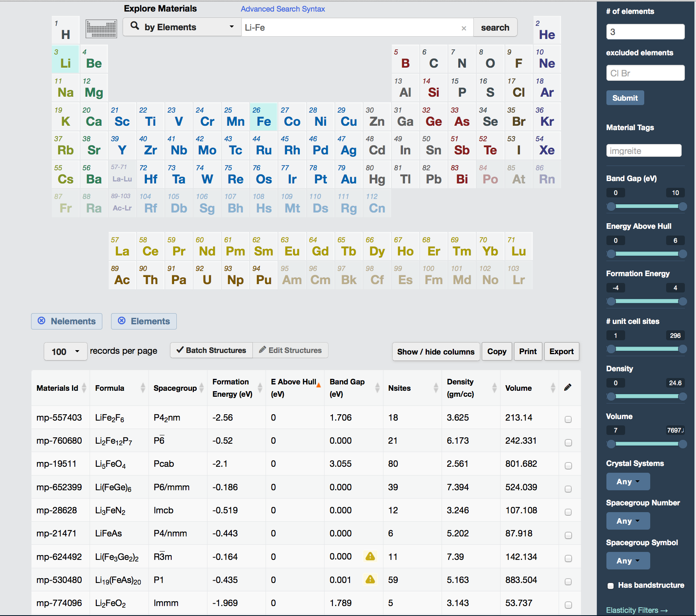Select the checkbox for the mp-21471 row
696x616 pixels.
[x=568, y=535]
